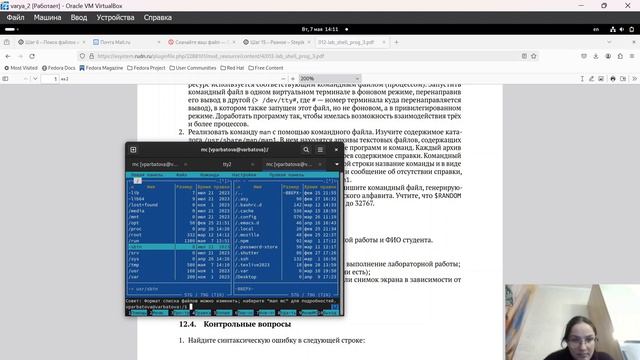
Task: Close the lab_shell_prog_3.pdf tab
Action: pos(384,42)
